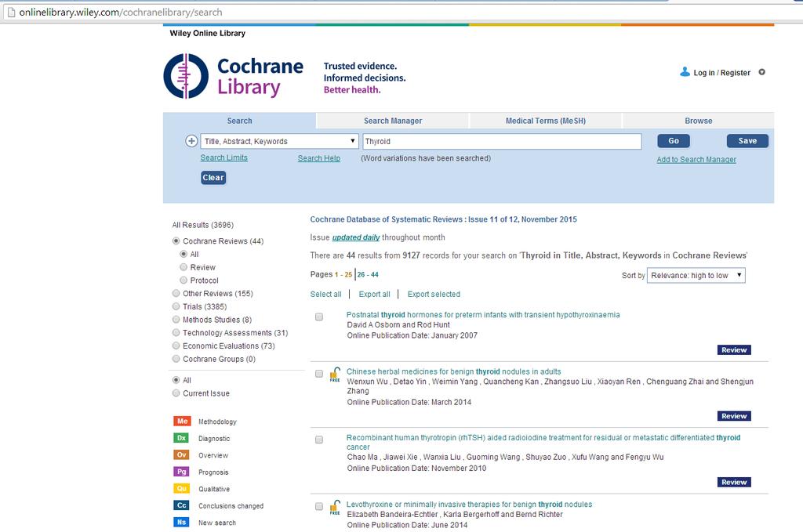Click Review badge for Chinese herbal medicines result

coord(734,416)
